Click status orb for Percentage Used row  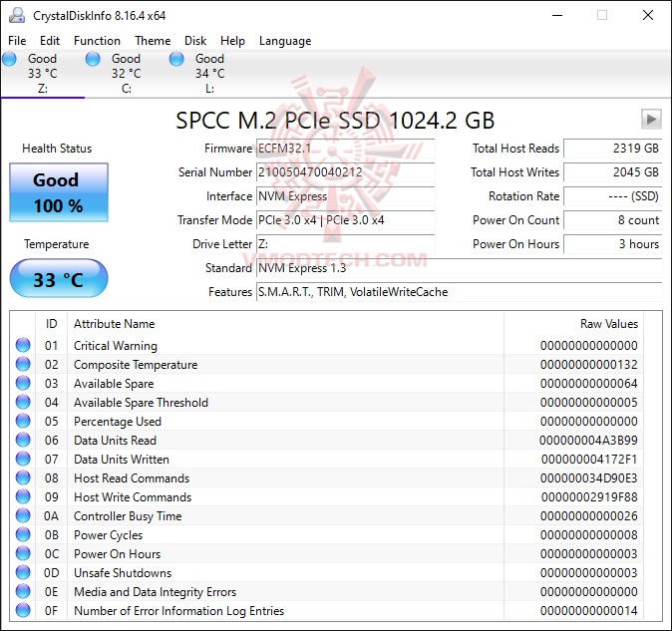pyautogui.click(x=23, y=421)
